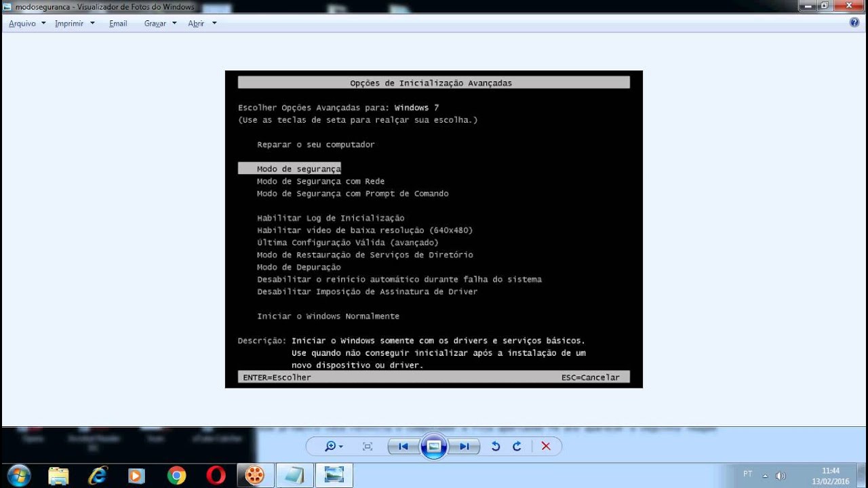
Task: Click the Email menu item
Action: (x=118, y=23)
